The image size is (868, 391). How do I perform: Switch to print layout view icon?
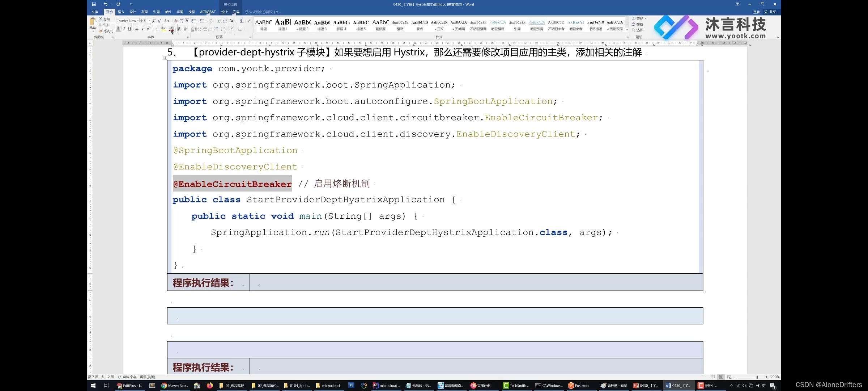pyautogui.click(x=721, y=377)
